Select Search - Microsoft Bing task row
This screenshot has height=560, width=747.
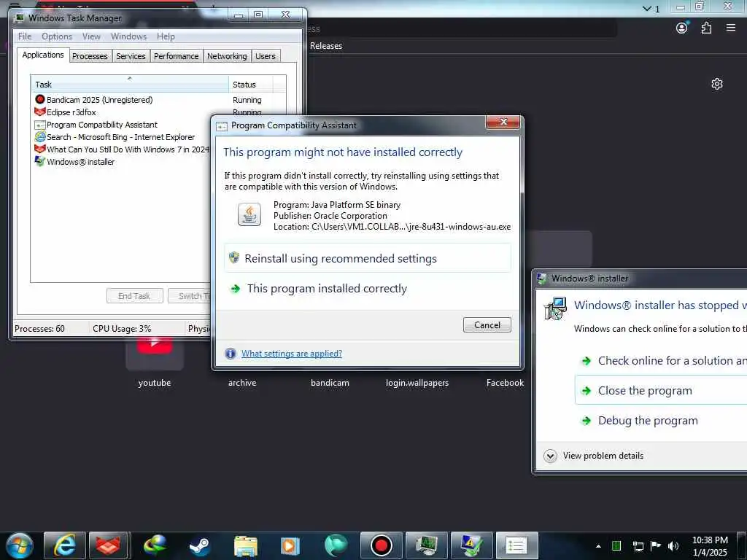point(122,137)
